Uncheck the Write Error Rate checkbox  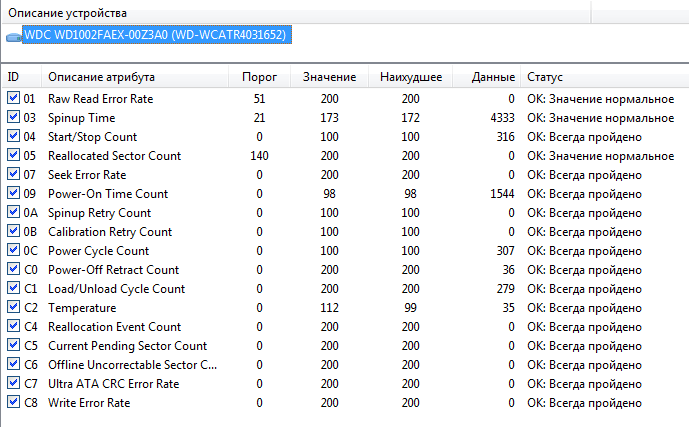coord(13,403)
